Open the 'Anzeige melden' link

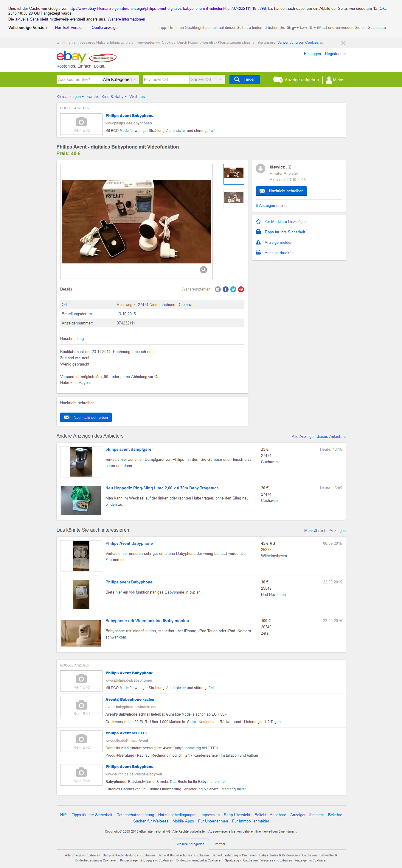tap(279, 243)
